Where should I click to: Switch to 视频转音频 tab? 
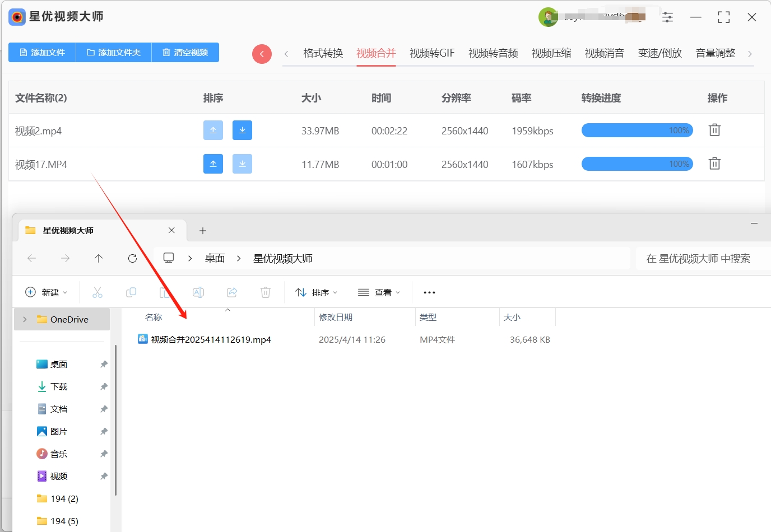[493, 53]
